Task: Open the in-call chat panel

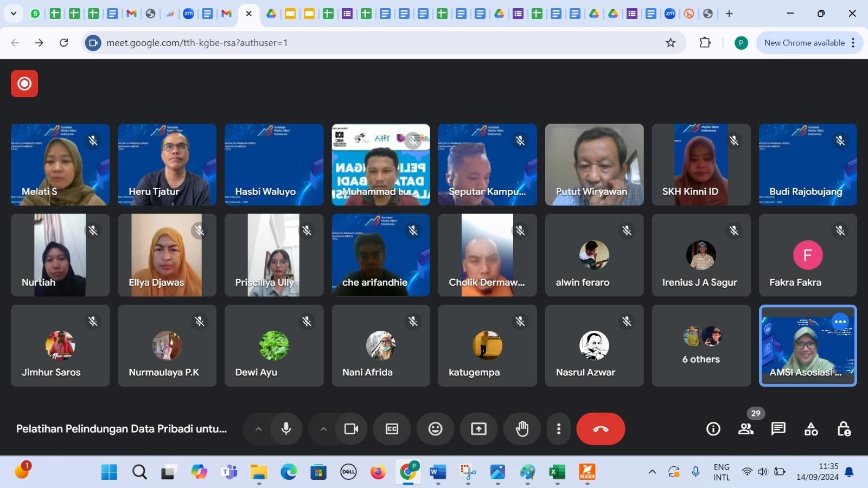Action: tap(778, 429)
